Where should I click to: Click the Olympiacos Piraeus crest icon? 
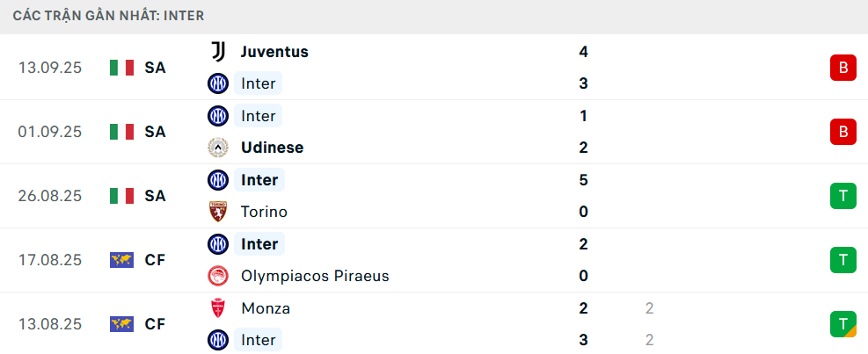point(217,276)
